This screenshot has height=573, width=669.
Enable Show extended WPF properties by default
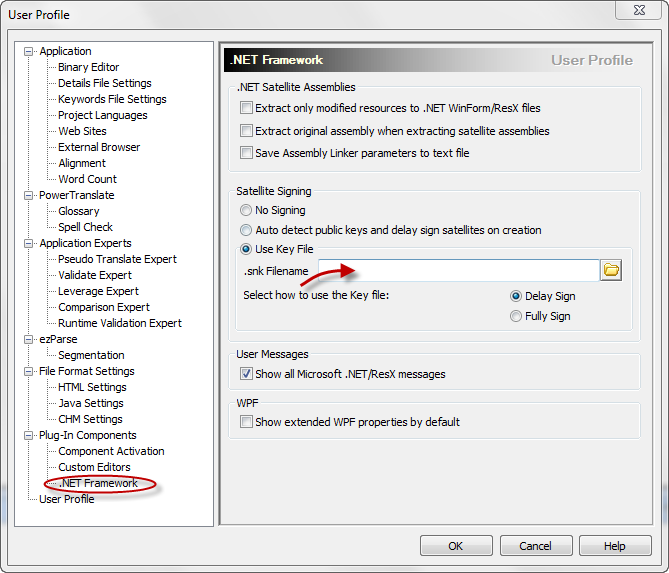coord(246,422)
